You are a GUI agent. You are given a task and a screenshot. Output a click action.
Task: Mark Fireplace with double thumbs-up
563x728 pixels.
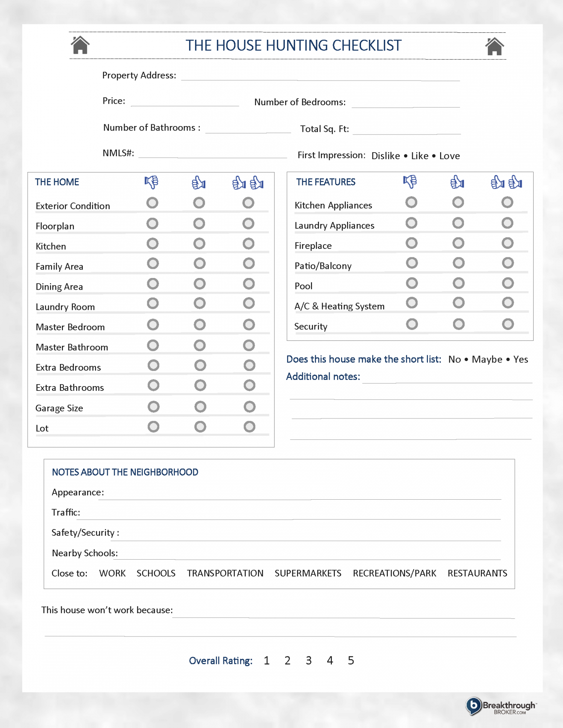tap(507, 243)
